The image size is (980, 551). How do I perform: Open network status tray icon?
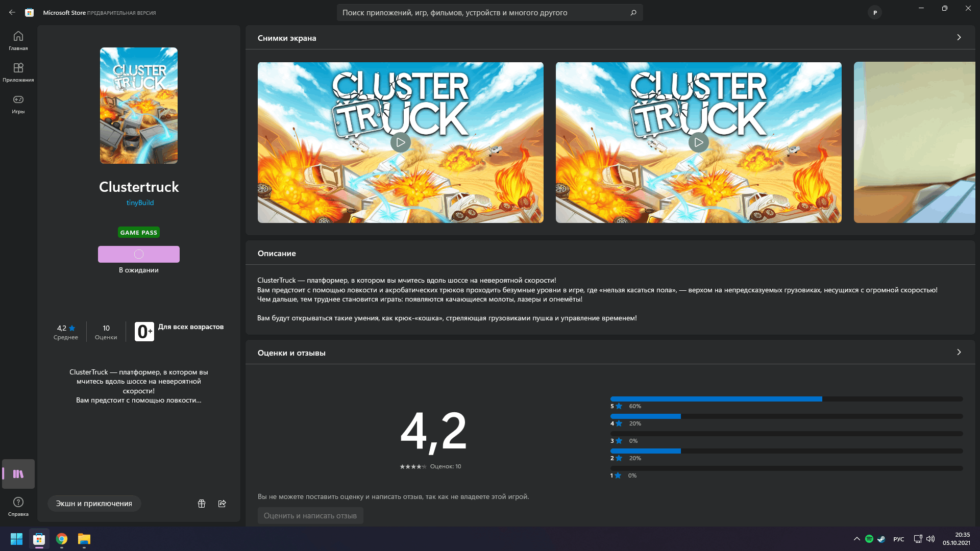pyautogui.click(x=918, y=539)
